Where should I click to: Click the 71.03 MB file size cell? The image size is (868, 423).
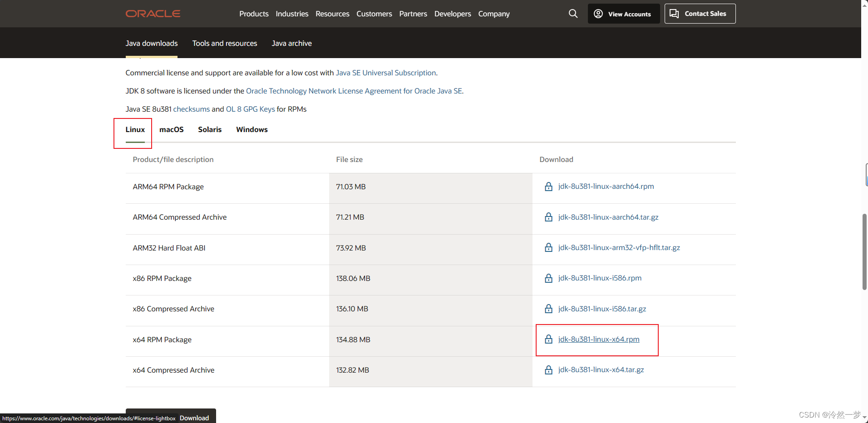(x=431, y=188)
